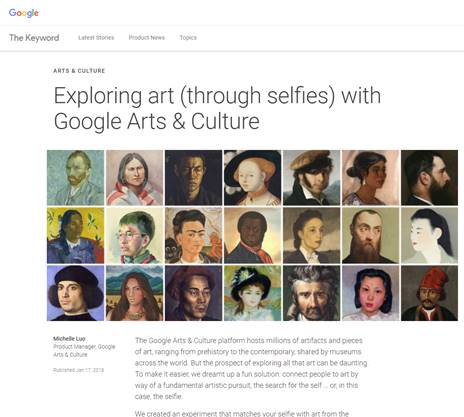Select the Renoir girl with flowered hat
This screenshot has height=417, width=464.
coord(252,293)
